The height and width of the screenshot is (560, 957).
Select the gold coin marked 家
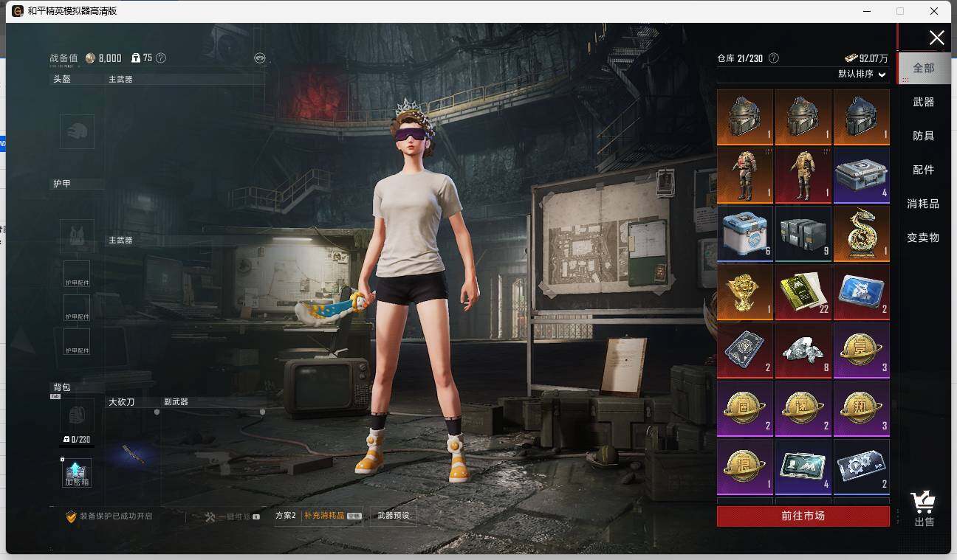[803, 408]
